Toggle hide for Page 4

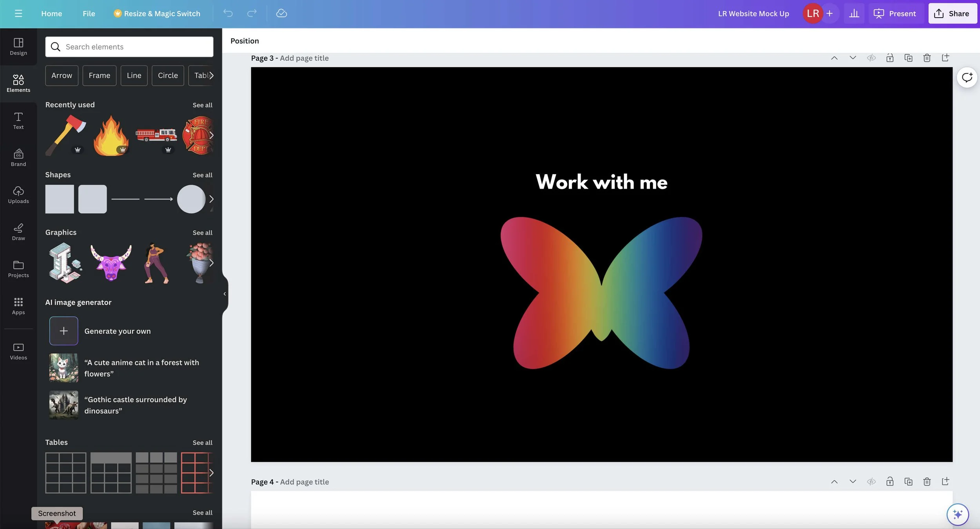click(x=871, y=482)
